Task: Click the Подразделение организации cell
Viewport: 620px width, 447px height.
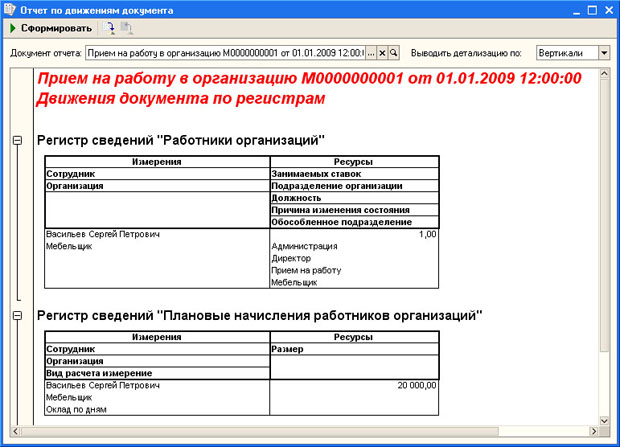Action: [x=354, y=186]
